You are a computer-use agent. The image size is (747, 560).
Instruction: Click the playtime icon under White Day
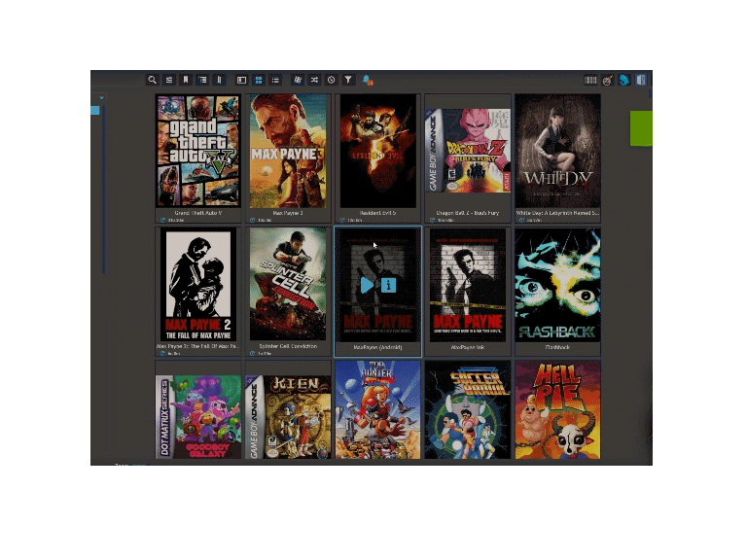[x=521, y=220]
